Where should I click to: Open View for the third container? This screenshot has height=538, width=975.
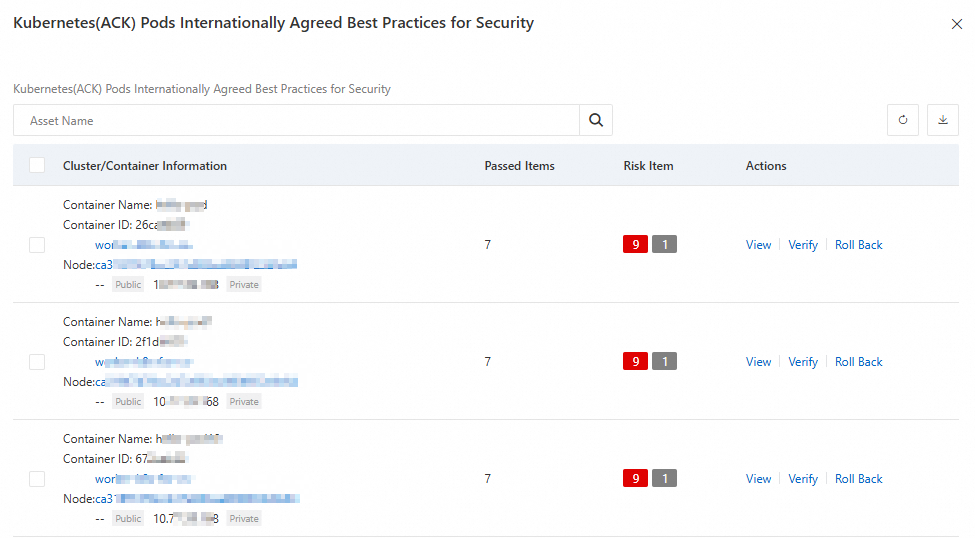[x=758, y=479]
